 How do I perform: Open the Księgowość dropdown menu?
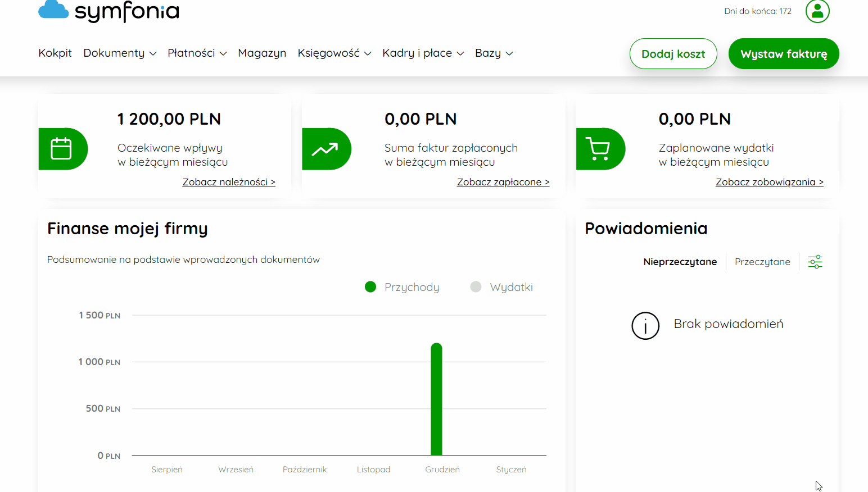click(x=334, y=53)
